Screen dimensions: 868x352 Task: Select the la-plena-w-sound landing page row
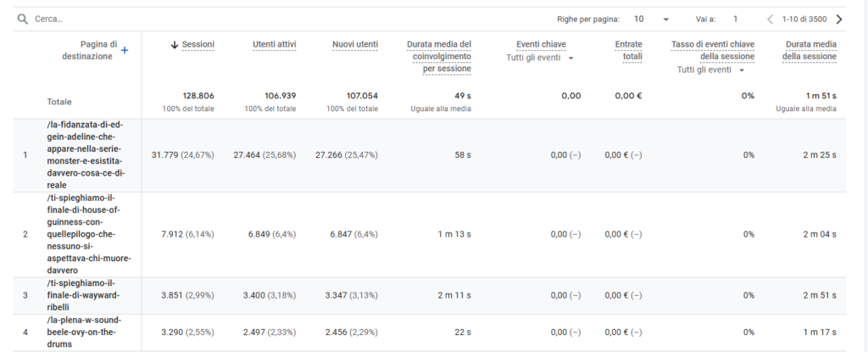tap(85, 332)
